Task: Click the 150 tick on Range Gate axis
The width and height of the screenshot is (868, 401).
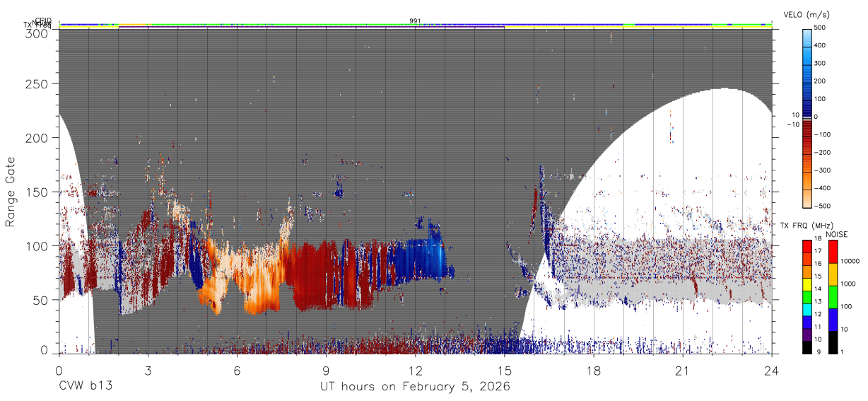Action: [x=36, y=192]
